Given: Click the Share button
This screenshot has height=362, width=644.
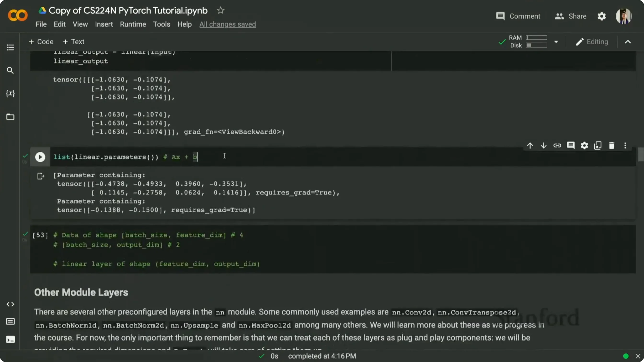Looking at the screenshot, I should [x=570, y=16].
